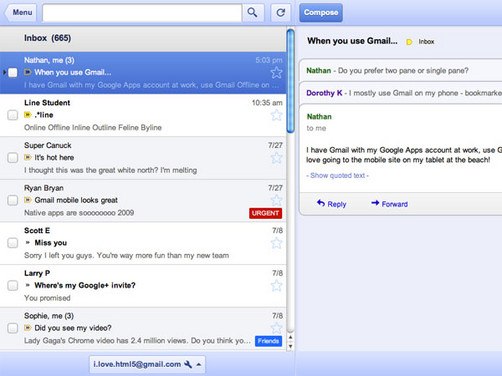Click importance marker on 'Miss you' email
This screenshot has width=502, height=376.
28,243
